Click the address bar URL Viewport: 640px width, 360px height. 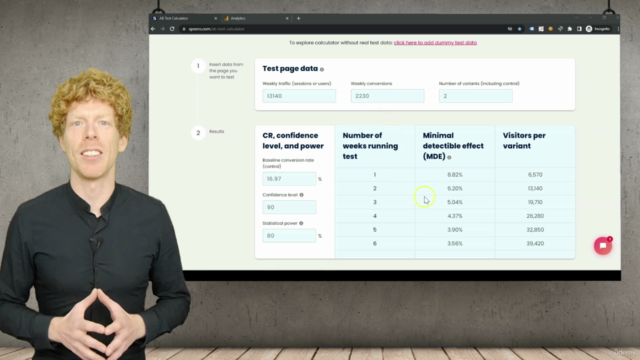216,29
